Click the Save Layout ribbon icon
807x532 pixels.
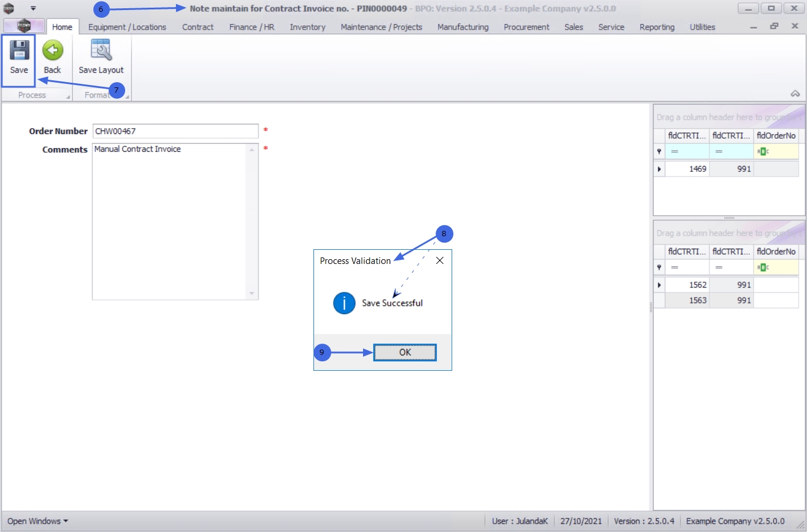pyautogui.click(x=101, y=51)
